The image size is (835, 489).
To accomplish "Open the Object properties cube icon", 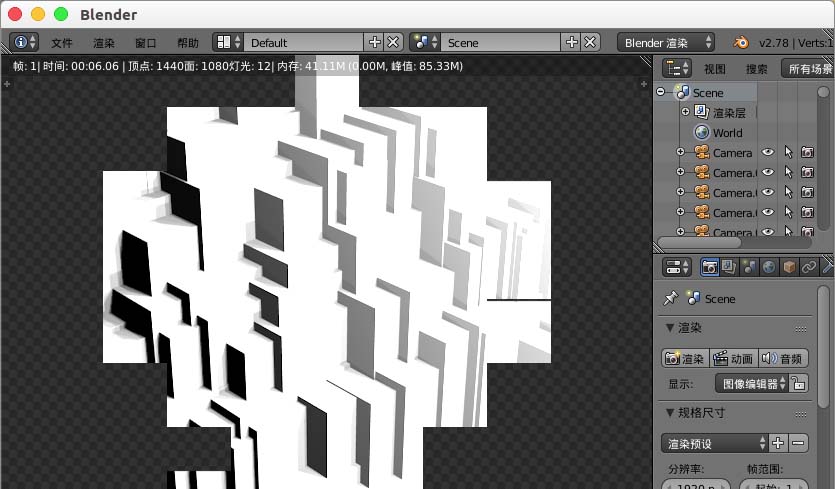I will (x=789, y=267).
